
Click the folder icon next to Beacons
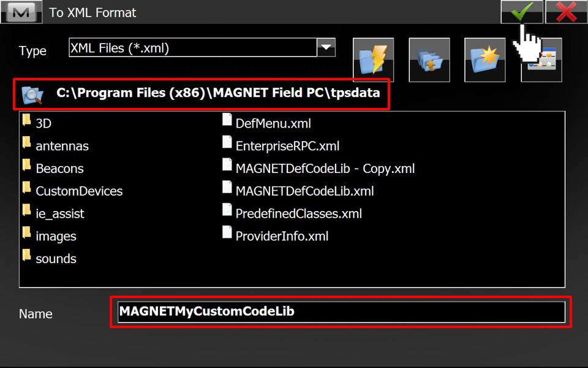pyautogui.click(x=26, y=165)
